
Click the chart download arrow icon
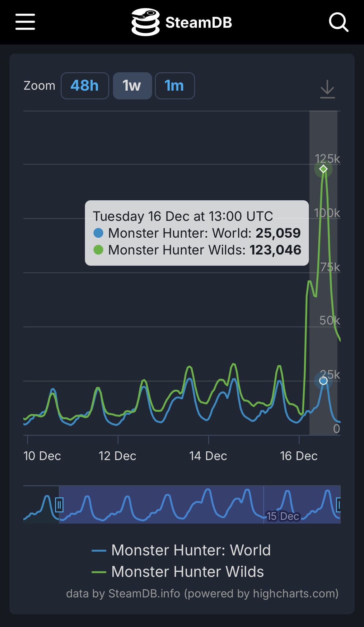point(327,89)
